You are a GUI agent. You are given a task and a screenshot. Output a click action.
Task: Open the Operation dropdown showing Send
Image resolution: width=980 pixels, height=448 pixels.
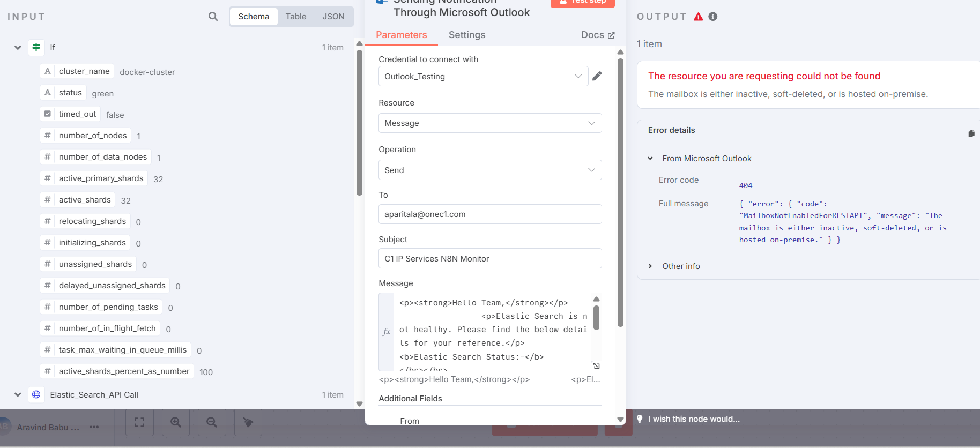489,170
